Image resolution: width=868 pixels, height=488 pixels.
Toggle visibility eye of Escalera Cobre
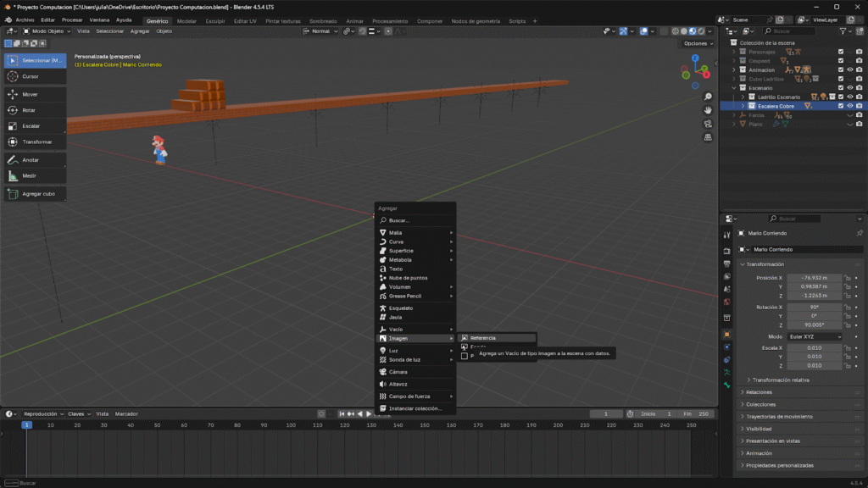[x=849, y=106]
